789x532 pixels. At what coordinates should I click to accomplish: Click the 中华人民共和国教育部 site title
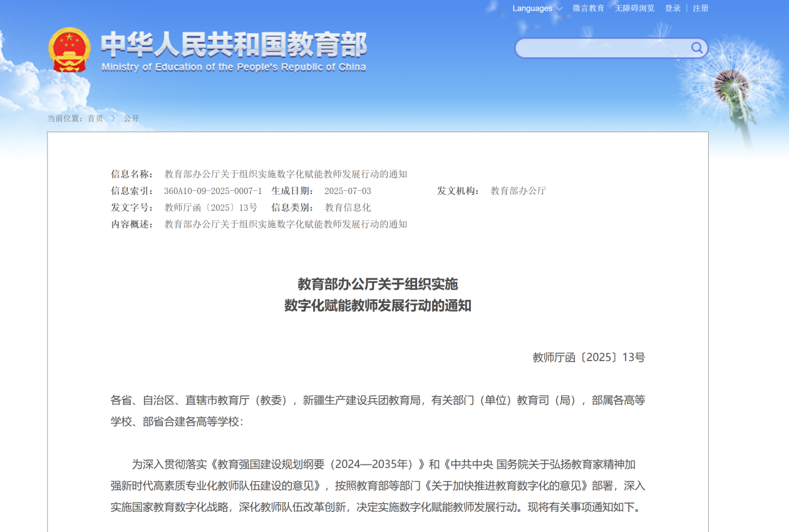(x=234, y=44)
